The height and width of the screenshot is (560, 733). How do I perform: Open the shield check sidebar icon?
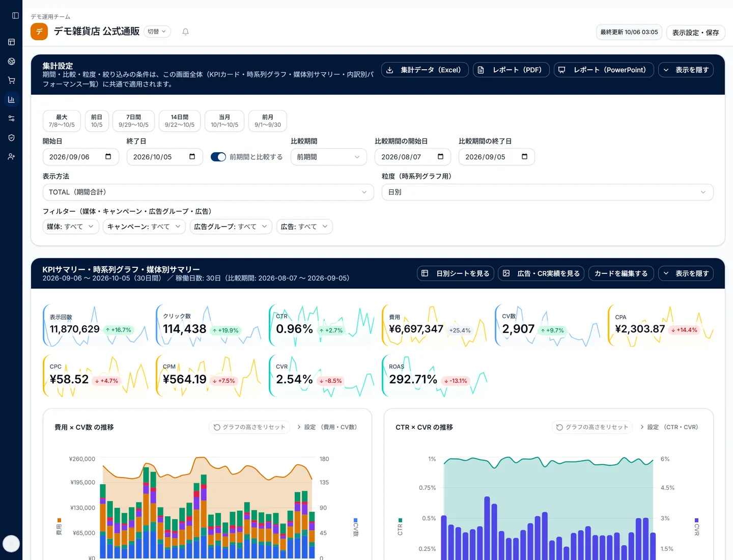11,137
